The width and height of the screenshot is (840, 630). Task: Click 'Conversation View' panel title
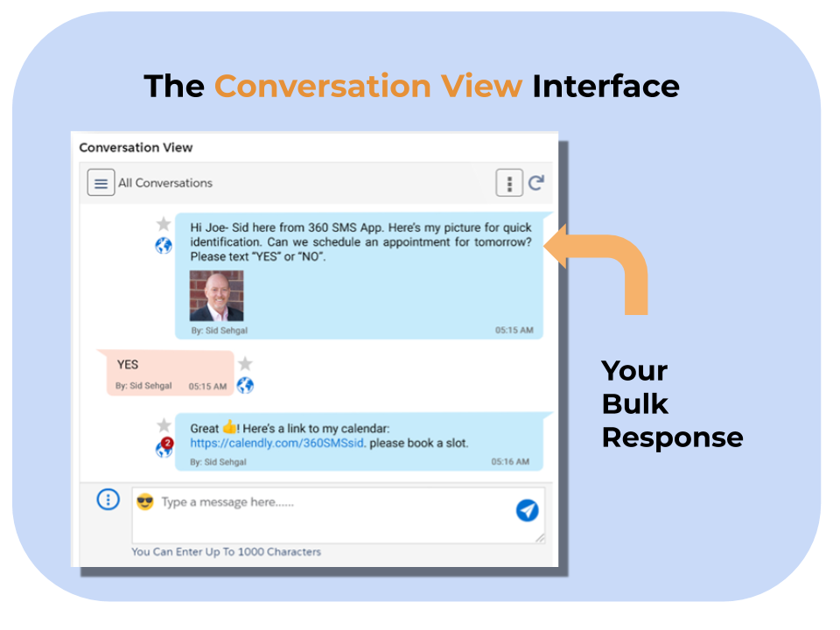[136, 148]
